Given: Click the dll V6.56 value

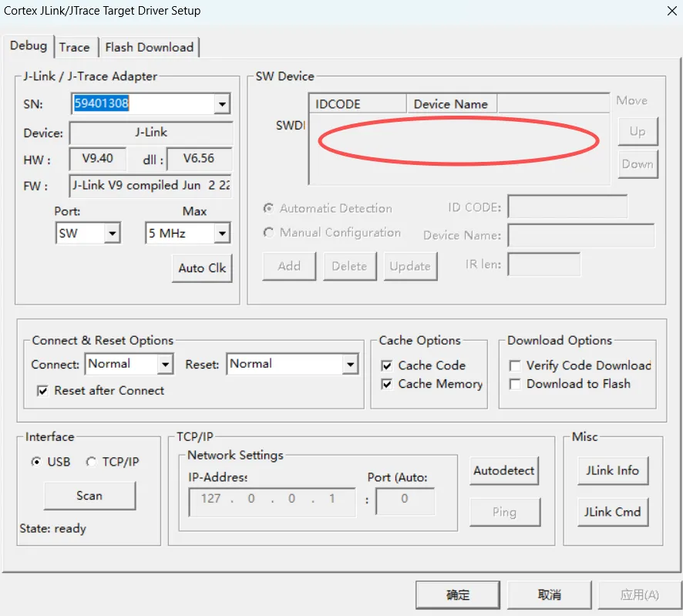Looking at the screenshot, I should click(x=200, y=159).
